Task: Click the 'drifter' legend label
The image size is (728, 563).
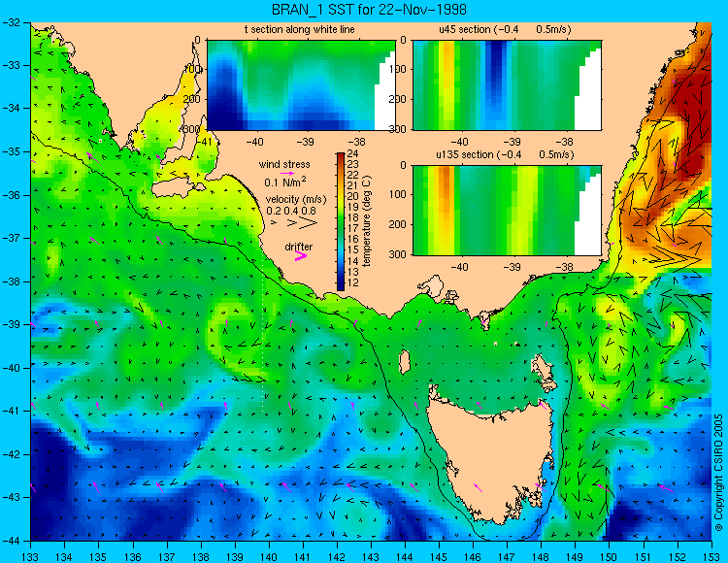Action: point(299,247)
